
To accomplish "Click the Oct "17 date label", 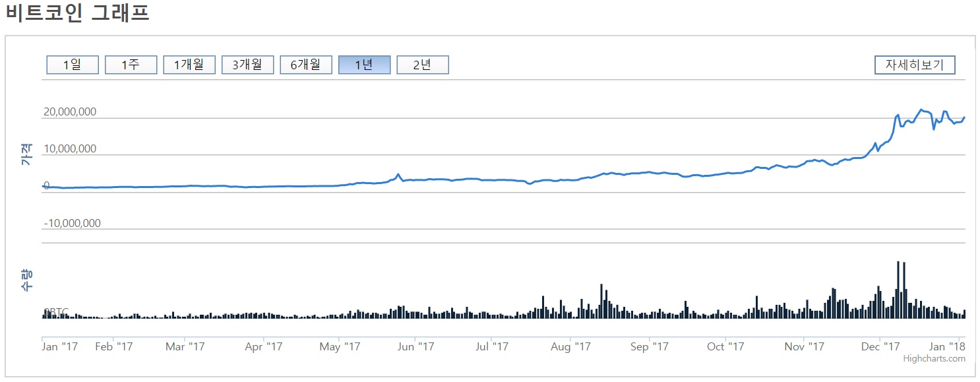I will coord(725,346).
